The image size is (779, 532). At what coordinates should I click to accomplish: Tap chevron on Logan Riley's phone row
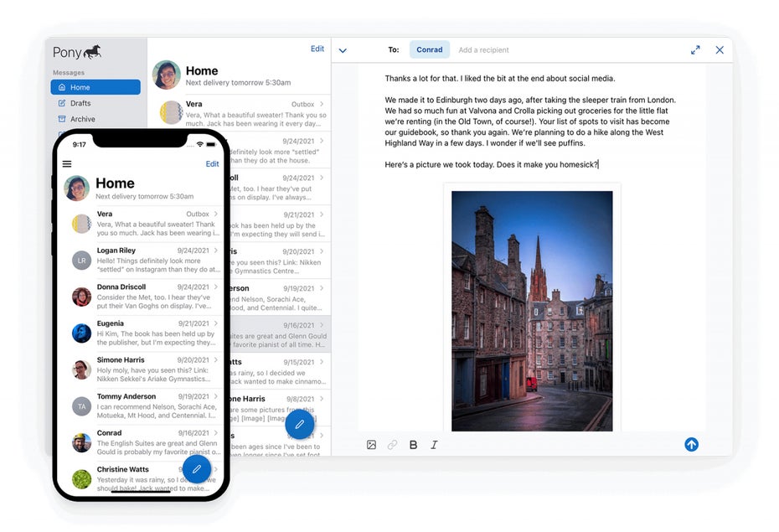[x=215, y=251]
